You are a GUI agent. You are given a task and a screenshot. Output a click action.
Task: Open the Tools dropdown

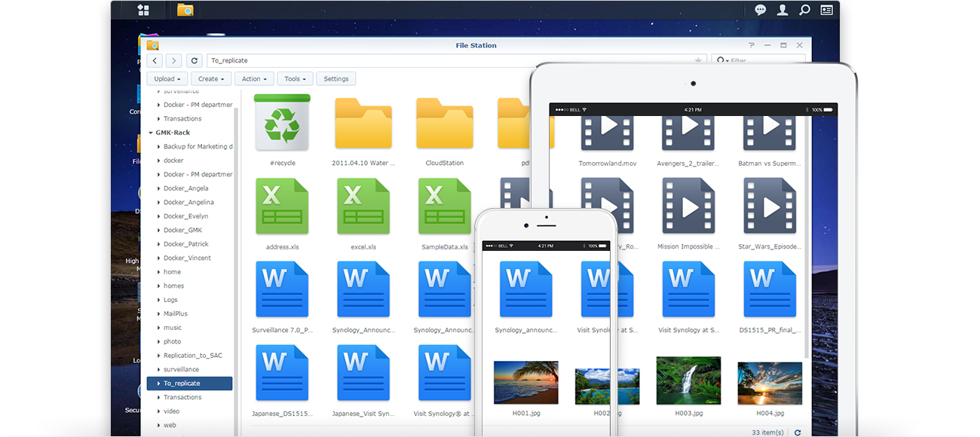click(x=295, y=78)
